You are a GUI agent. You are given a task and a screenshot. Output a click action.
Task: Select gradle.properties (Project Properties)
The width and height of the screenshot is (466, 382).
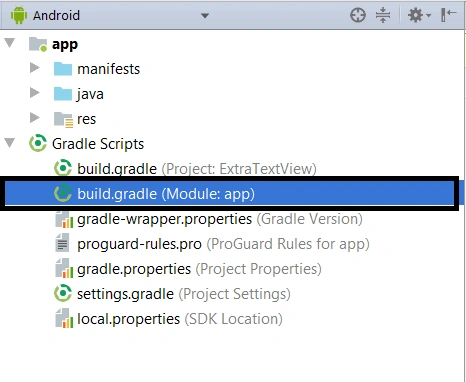click(x=199, y=269)
